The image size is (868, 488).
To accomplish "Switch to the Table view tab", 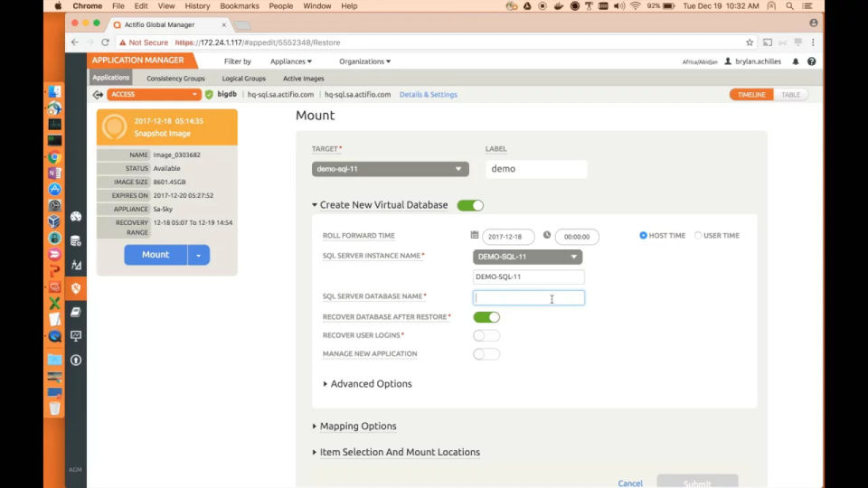I will click(x=790, y=95).
